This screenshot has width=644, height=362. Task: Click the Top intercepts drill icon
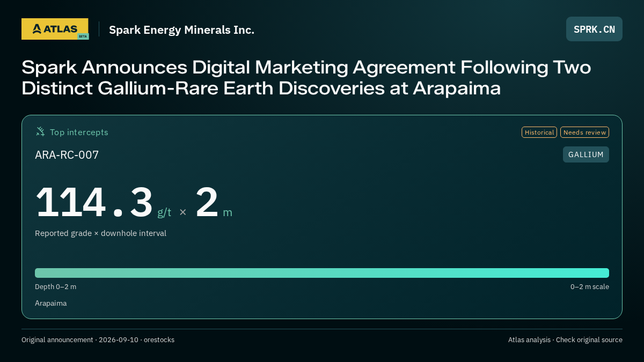(40, 131)
